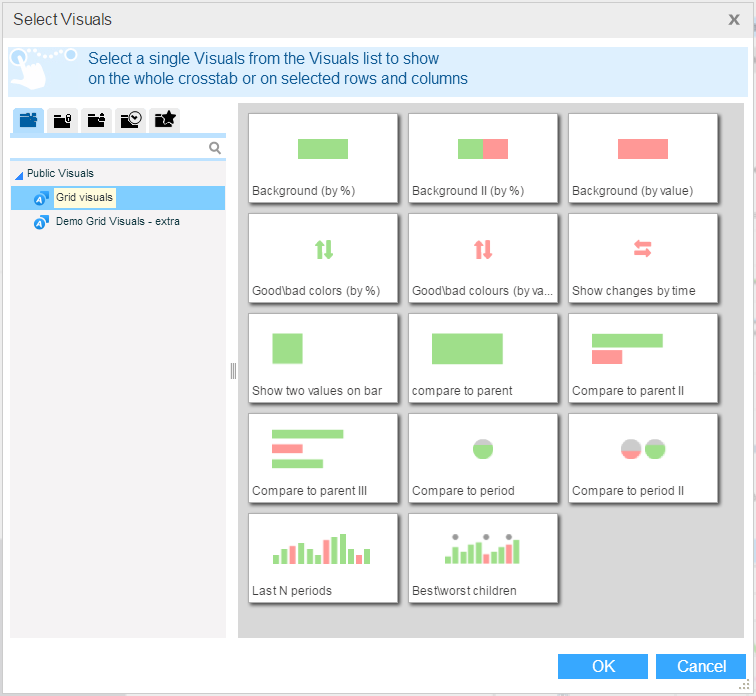Screen dimensions: 756x696
Task: Open the personal folder tab with user icon
Action: click(x=96, y=121)
